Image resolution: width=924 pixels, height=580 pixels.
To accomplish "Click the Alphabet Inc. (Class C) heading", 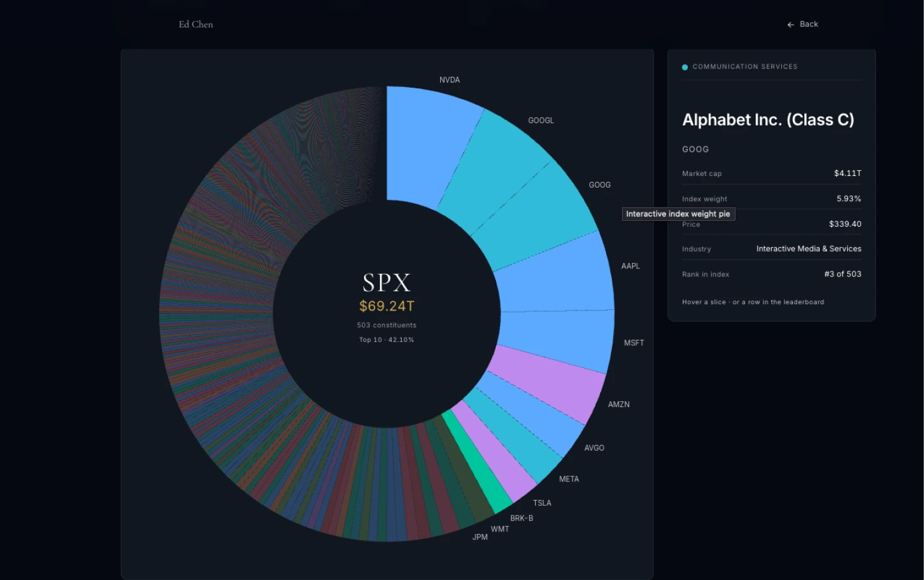I will pos(768,120).
